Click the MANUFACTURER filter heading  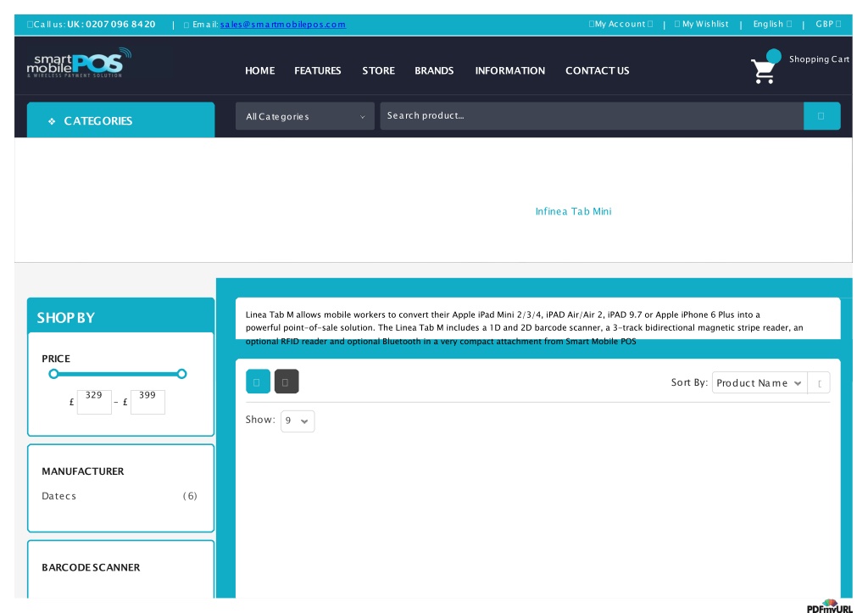click(82, 471)
